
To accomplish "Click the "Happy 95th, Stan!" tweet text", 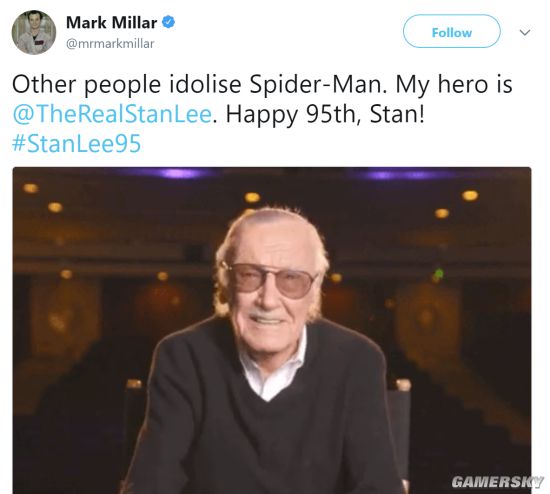I will pyautogui.click(x=325, y=114).
